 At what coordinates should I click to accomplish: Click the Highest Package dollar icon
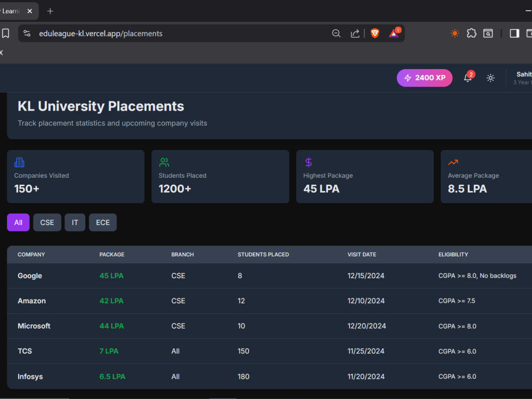point(309,162)
